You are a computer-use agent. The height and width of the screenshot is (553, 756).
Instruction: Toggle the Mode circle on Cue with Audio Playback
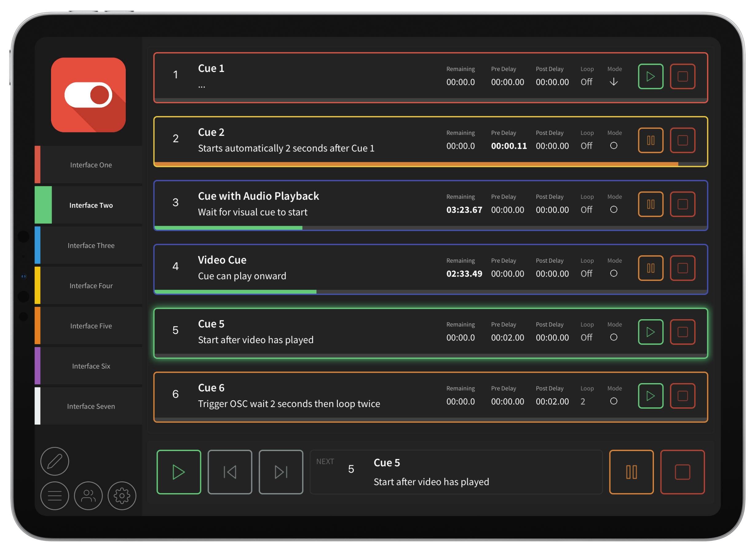tap(614, 210)
